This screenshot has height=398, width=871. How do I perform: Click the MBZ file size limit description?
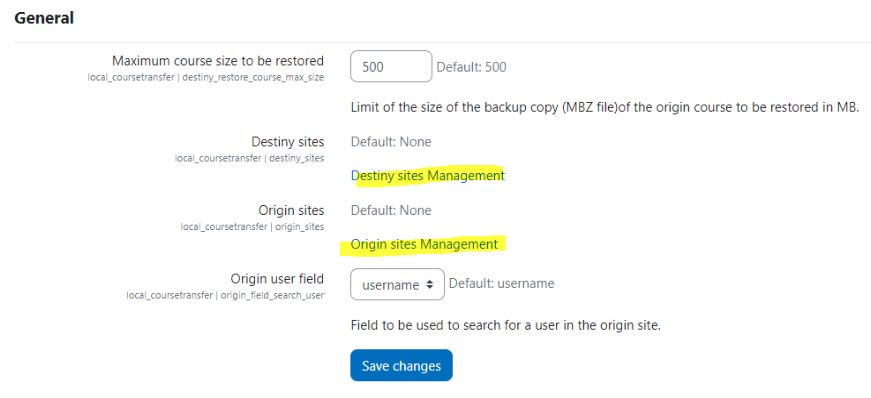pyautogui.click(x=605, y=107)
